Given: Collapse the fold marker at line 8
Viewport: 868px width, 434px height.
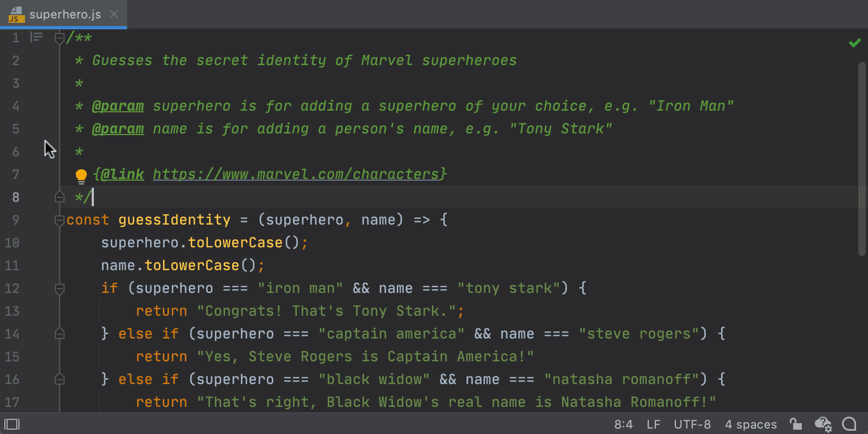Looking at the screenshot, I should tap(60, 197).
